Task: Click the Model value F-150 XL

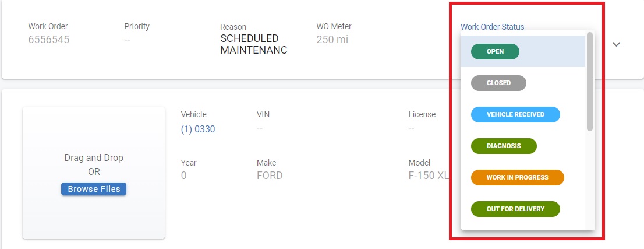Action: point(429,175)
